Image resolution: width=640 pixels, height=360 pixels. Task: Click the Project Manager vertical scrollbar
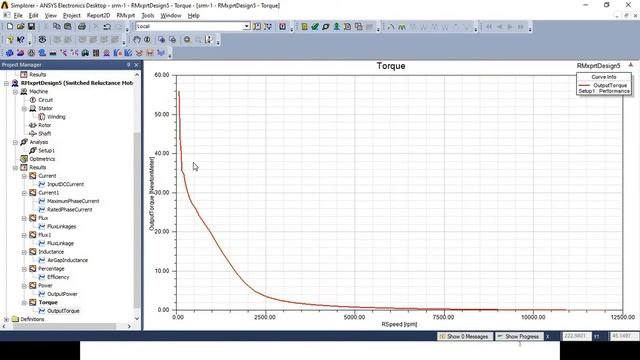point(137,220)
